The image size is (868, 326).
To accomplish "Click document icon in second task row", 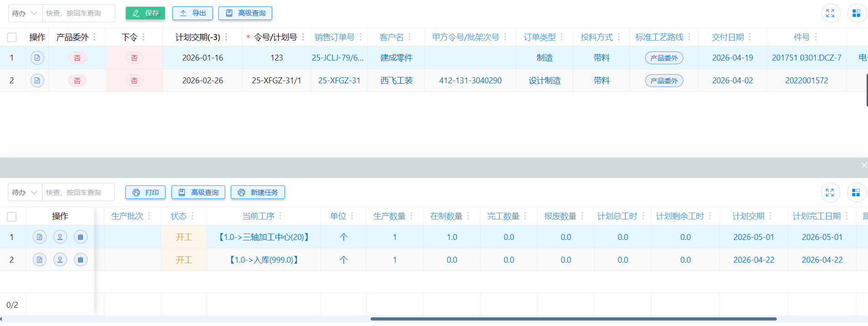I will tap(40, 260).
